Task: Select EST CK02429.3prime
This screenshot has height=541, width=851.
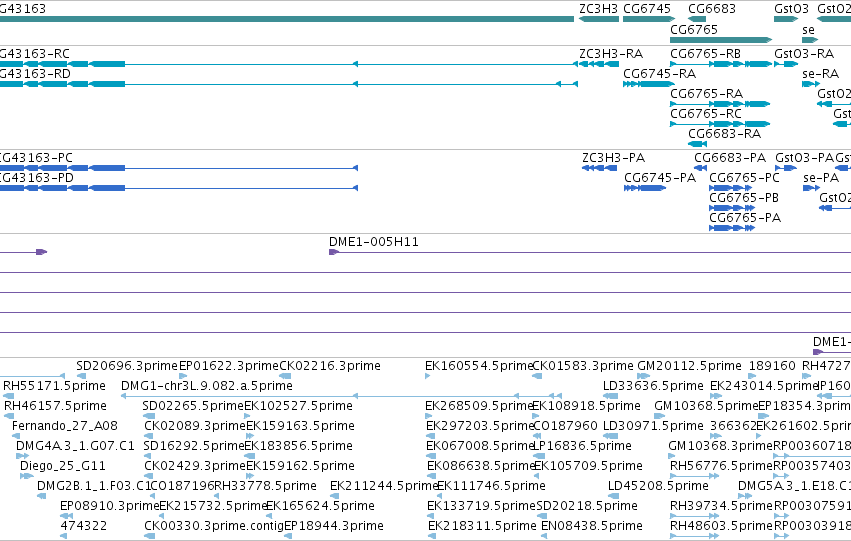Action: click(149, 476)
